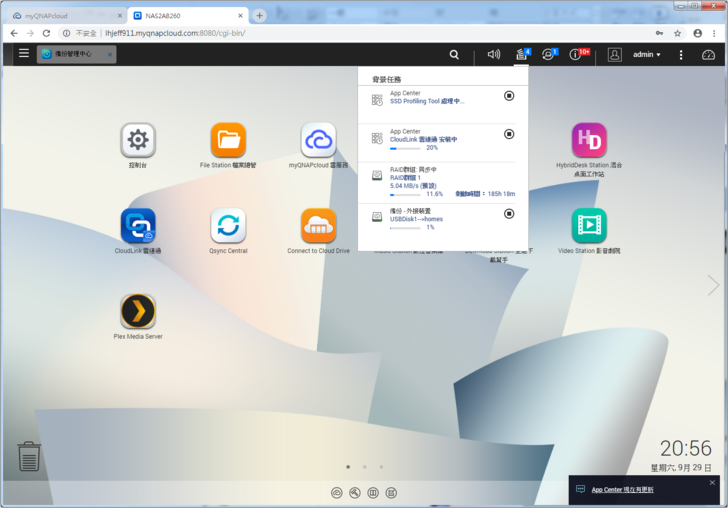
Task: Click the RAID sync 11.6% progress bar
Action: click(405, 195)
